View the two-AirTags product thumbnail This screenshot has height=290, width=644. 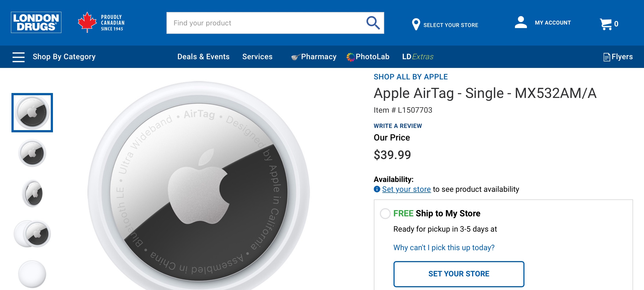[x=32, y=234]
